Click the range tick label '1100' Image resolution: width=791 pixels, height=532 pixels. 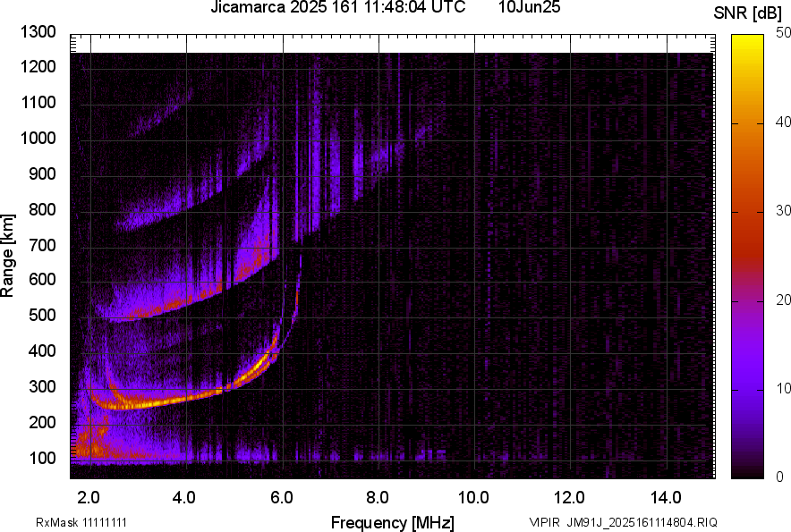tap(38, 102)
